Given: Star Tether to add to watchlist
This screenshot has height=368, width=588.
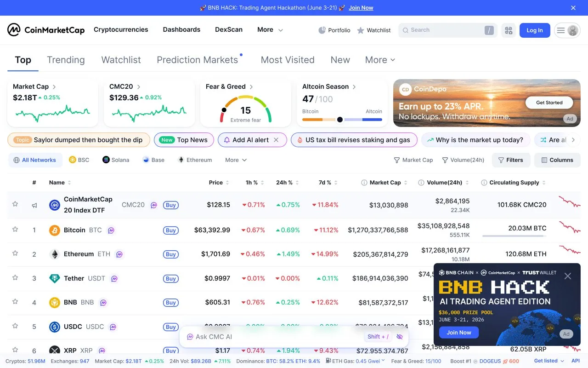Looking at the screenshot, I should (15, 277).
